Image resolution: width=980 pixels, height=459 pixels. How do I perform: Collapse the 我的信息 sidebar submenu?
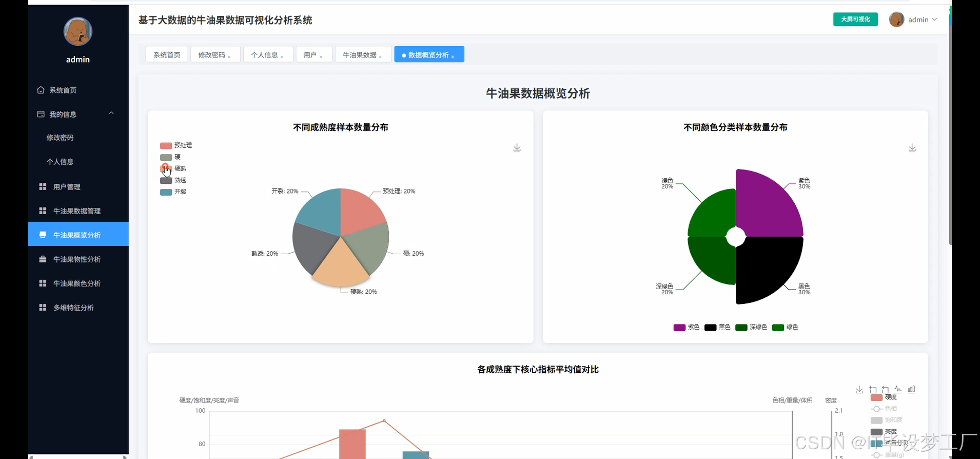(x=111, y=113)
